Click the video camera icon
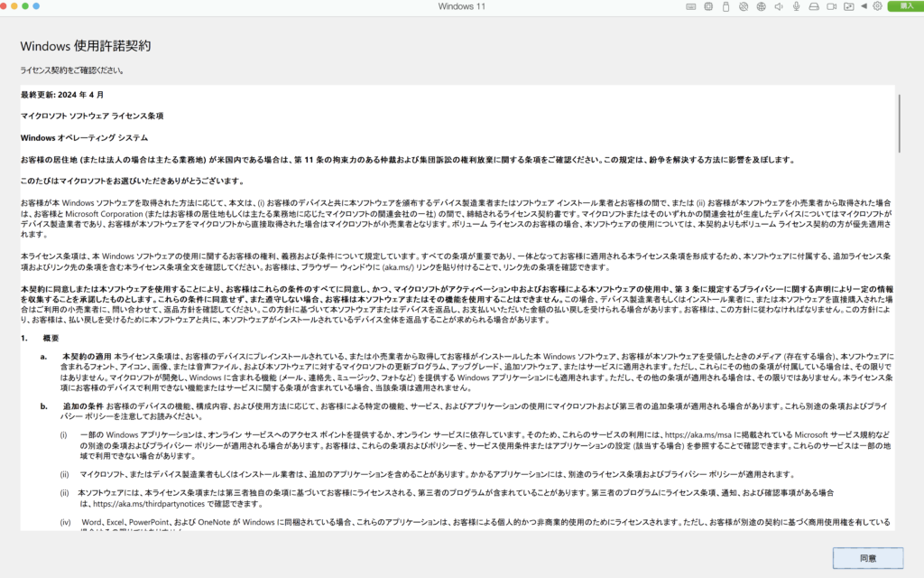The image size is (924, 578). pos(830,6)
